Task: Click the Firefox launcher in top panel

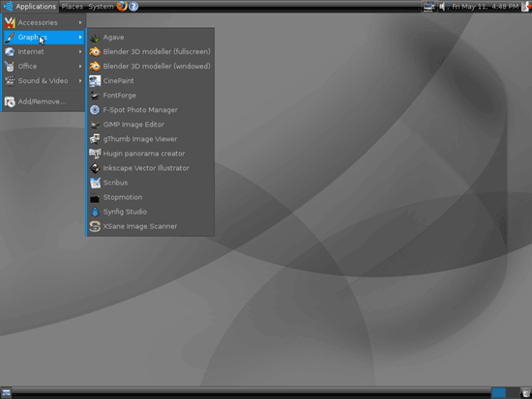Action: click(122, 6)
